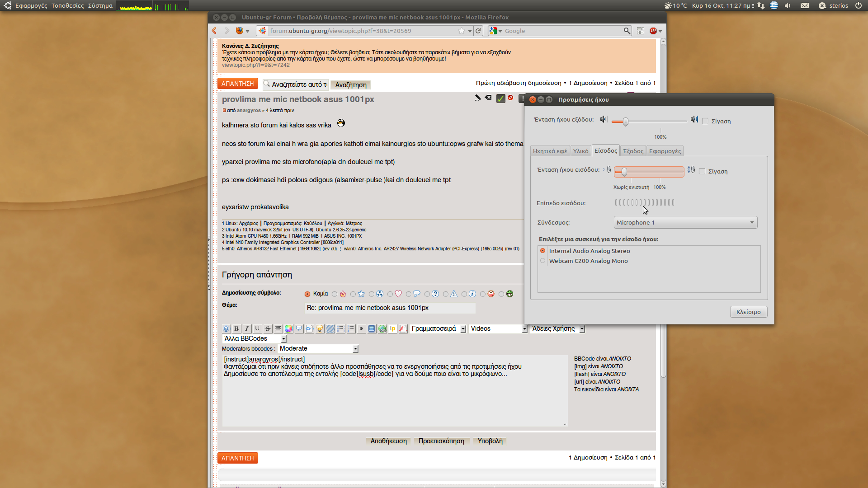Click the italic formatting icon
The width and height of the screenshot is (868, 488).
pyautogui.click(x=247, y=329)
